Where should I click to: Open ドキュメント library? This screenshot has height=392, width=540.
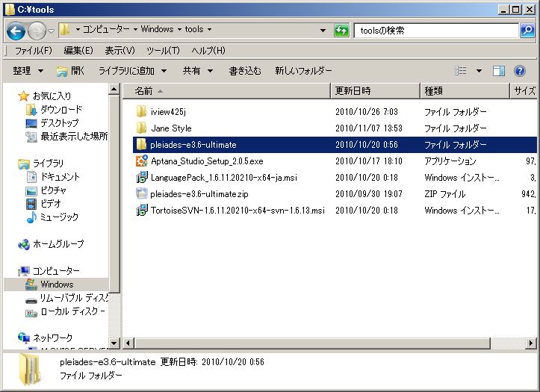[60, 177]
